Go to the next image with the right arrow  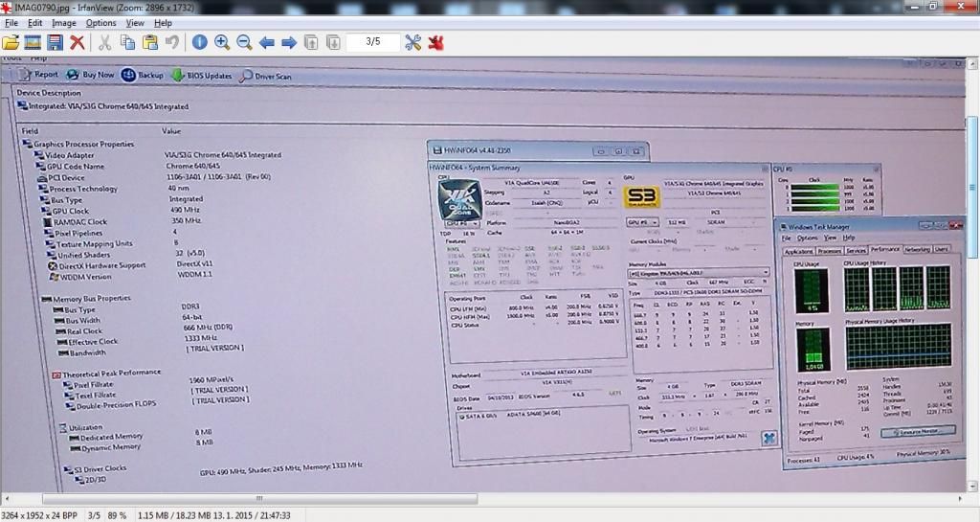point(289,42)
